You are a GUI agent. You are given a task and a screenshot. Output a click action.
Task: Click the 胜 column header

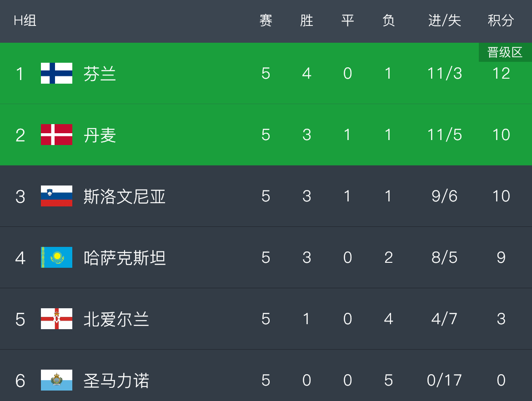tap(306, 21)
